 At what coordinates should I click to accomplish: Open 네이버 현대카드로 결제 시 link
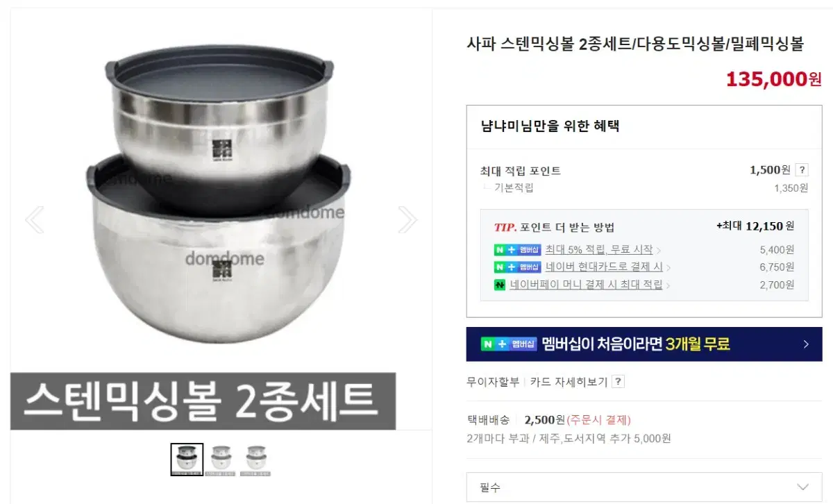[604, 267]
